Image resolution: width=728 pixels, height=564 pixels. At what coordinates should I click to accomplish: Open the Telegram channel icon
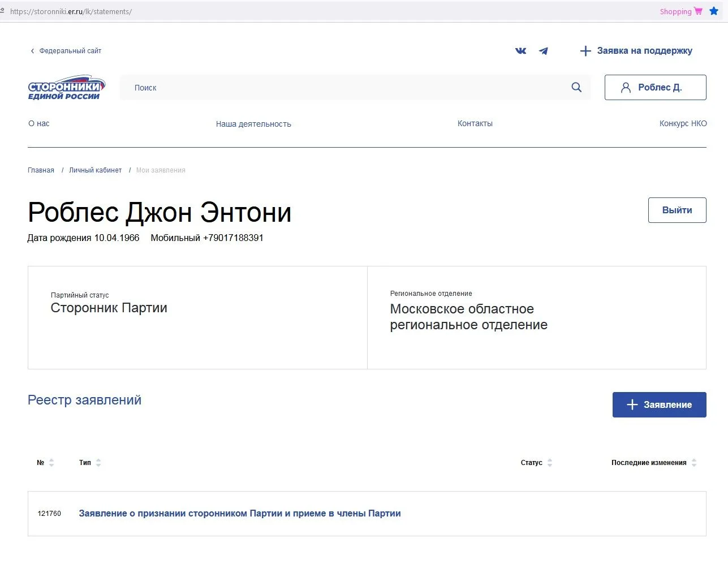(x=543, y=51)
